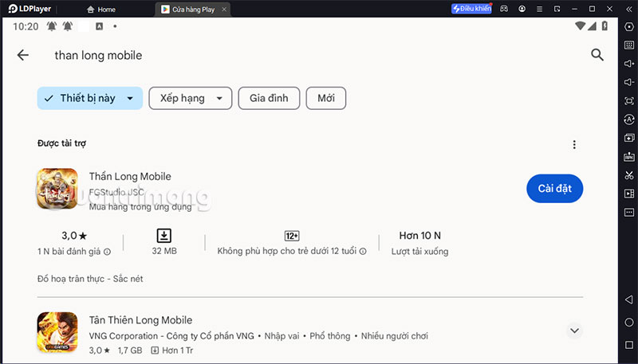Click the LDPlayer logo

click(30, 9)
